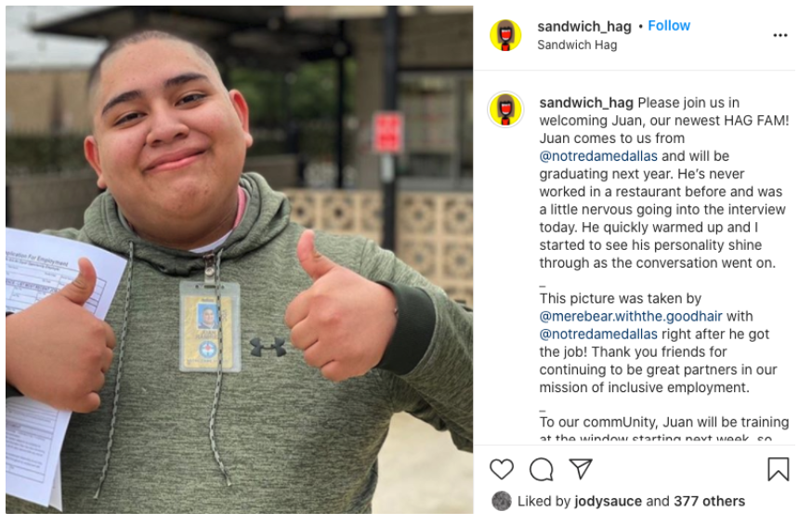Open @merebear.withthe.goodhair profile mention
Image resolution: width=812 pixels, height=525 pixels.
click(x=631, y=316)
